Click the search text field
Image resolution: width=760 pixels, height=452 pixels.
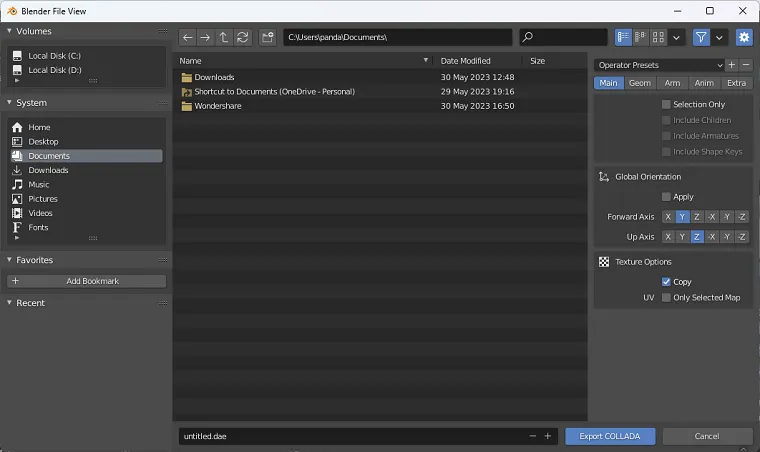point(563,37)
